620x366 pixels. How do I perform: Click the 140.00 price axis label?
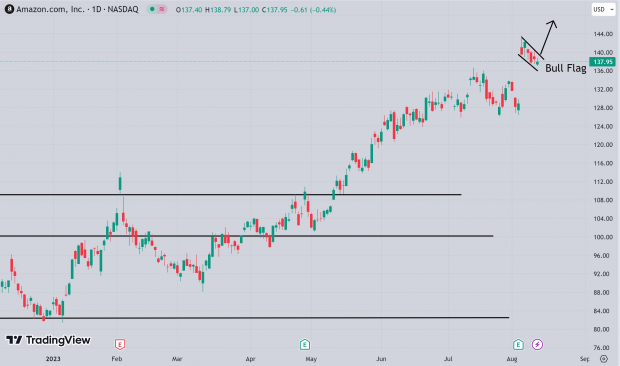[603, 53]
